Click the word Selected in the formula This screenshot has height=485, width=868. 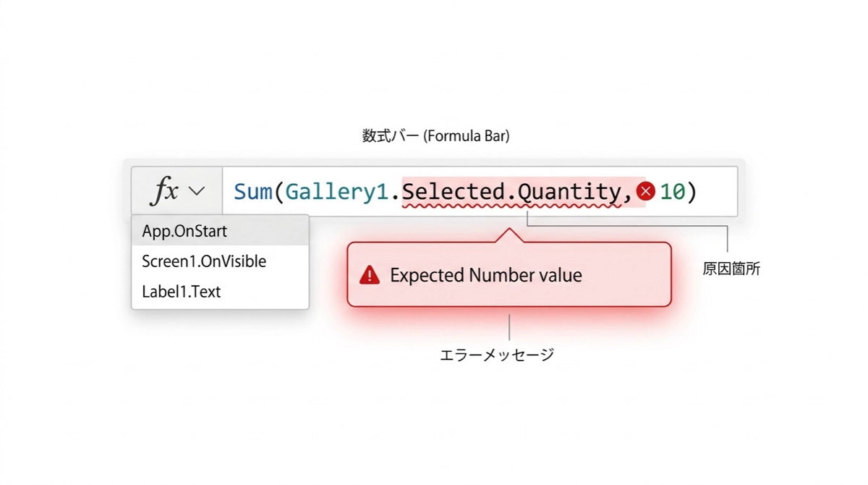click(453, 192)
